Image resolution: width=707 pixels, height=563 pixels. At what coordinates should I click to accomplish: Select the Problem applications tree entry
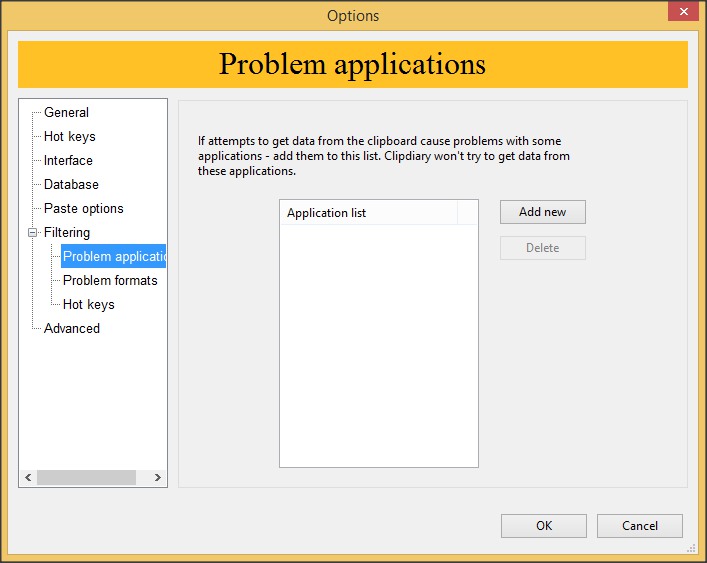113,257
